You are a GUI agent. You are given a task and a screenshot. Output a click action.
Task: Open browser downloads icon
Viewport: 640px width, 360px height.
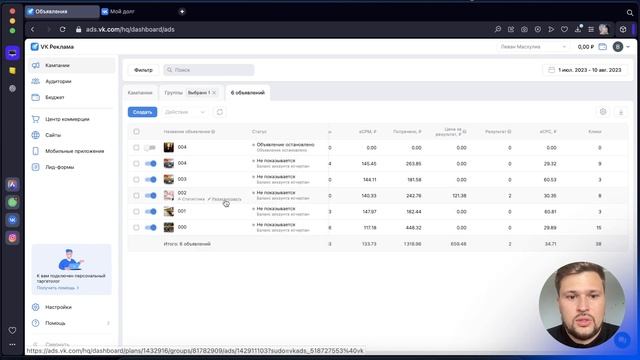[x=578, y=29]
